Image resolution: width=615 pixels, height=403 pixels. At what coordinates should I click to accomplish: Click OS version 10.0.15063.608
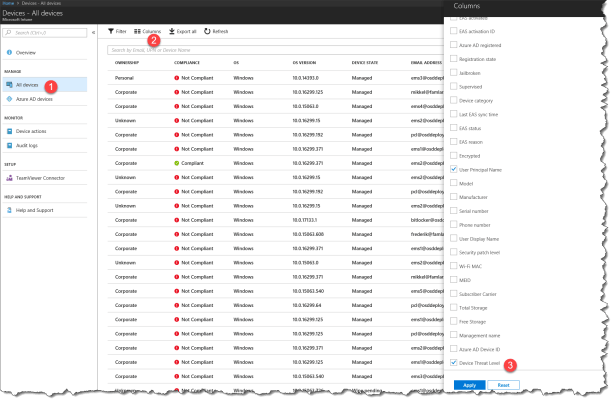coord(308,234)
